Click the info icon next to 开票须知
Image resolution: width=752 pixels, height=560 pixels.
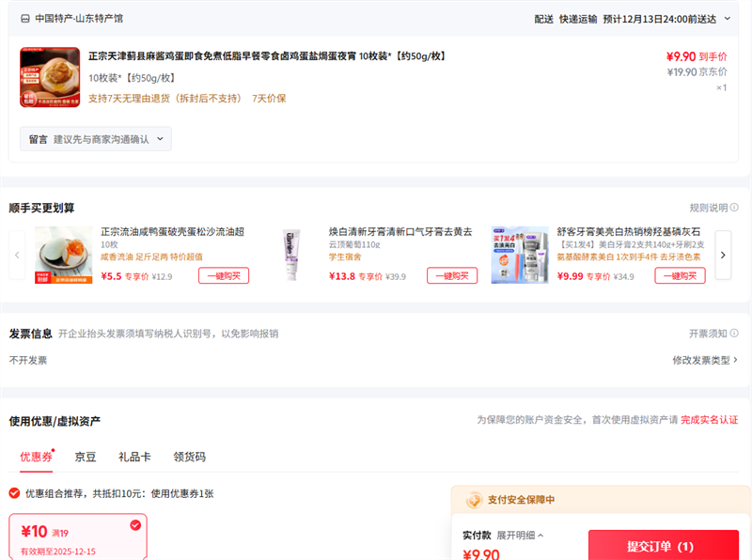pyautogui.click(x=734, y=334)
